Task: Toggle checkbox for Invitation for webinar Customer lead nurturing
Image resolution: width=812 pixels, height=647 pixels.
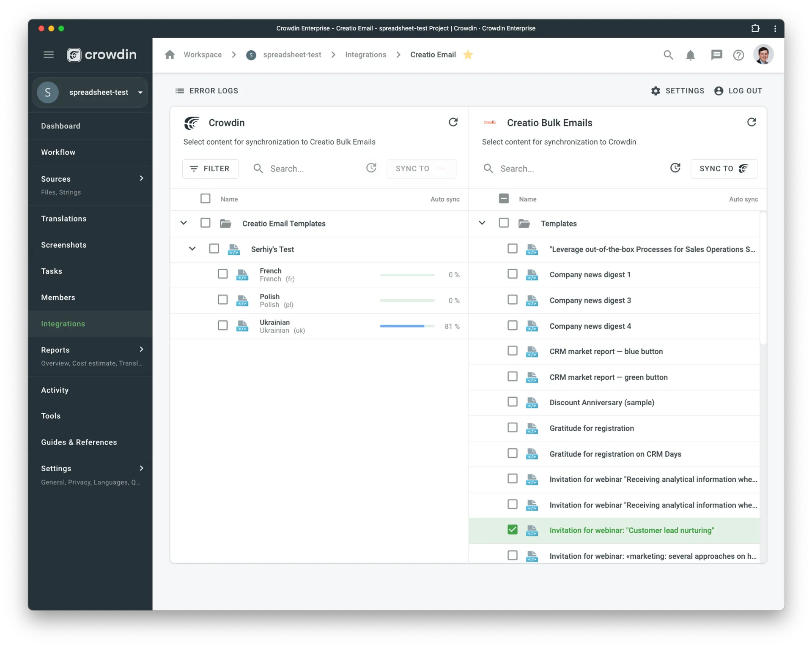Action: click(x=512, y=530)
